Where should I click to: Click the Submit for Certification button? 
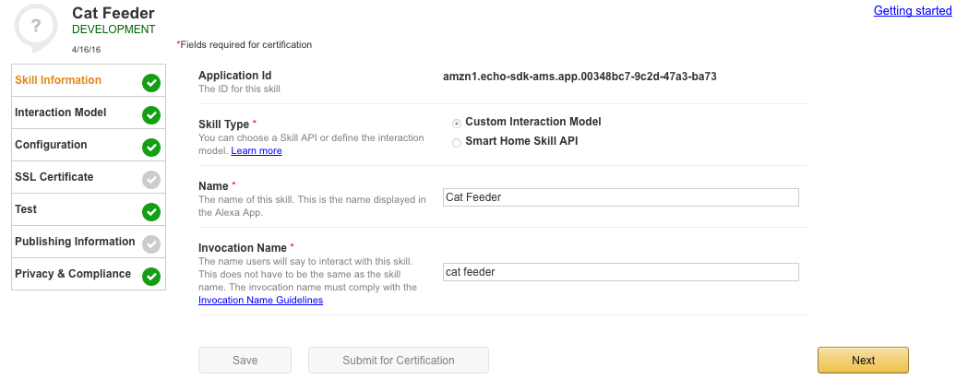tap(398, 361)
